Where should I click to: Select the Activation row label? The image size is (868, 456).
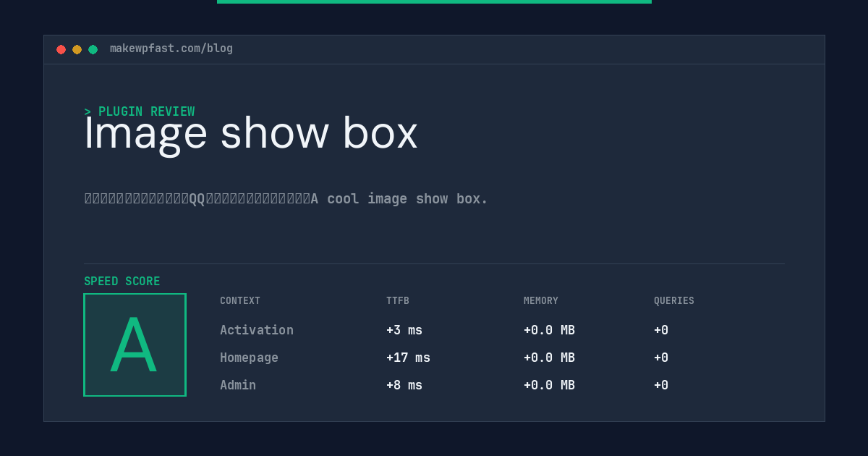coord(257,330)
